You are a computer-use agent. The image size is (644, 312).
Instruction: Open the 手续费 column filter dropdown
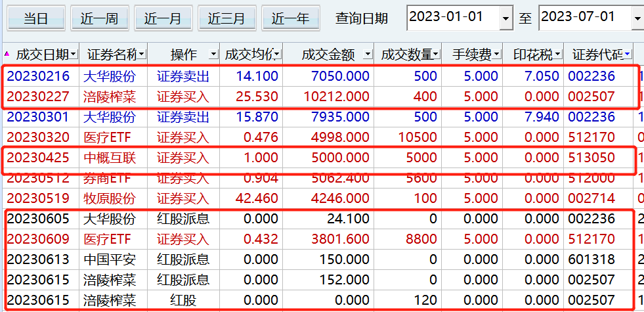(497, 55)
